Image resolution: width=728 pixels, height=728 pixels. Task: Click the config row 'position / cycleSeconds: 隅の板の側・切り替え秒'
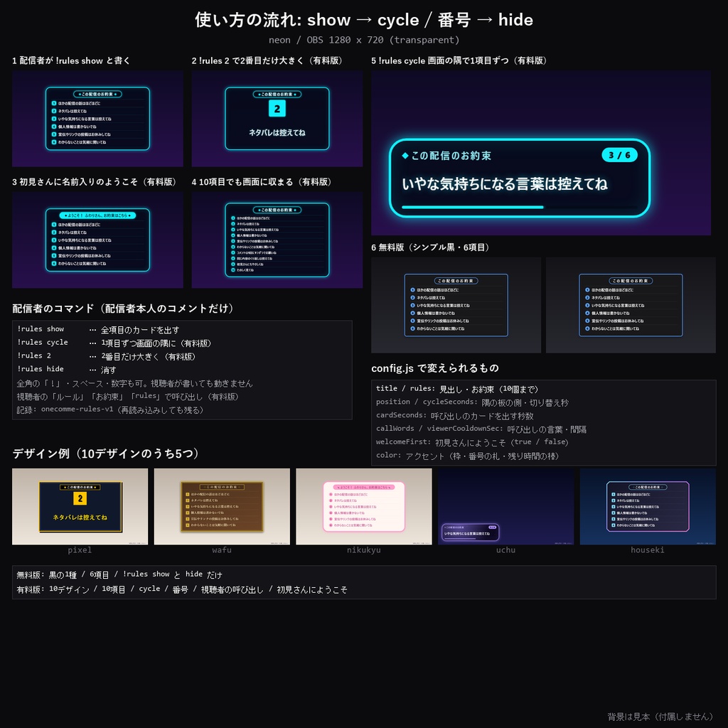(x=472, y=402)
